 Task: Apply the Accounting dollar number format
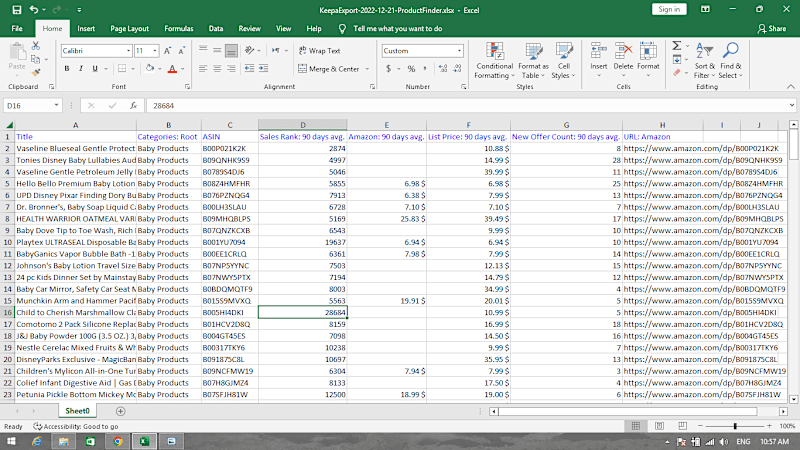[x=388, y=68]
